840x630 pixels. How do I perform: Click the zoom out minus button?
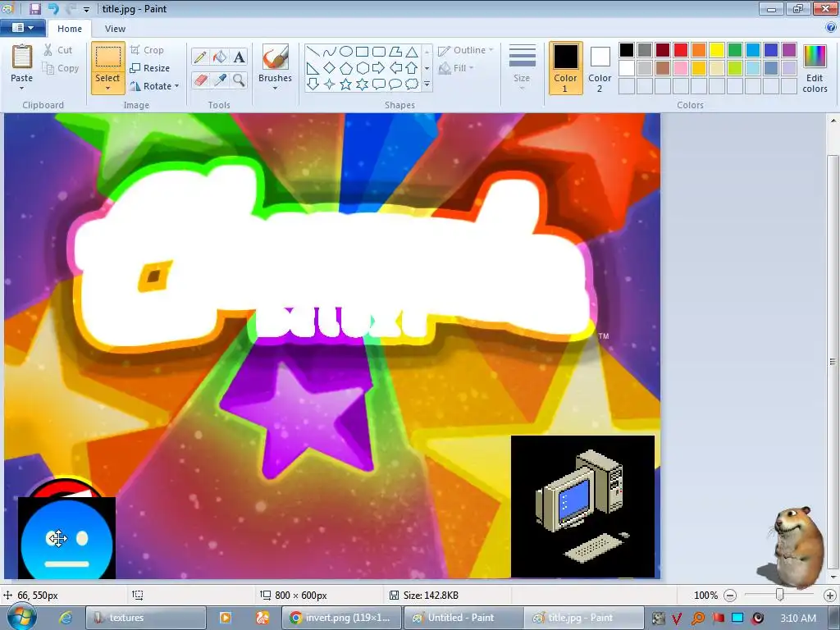(730, 596)
